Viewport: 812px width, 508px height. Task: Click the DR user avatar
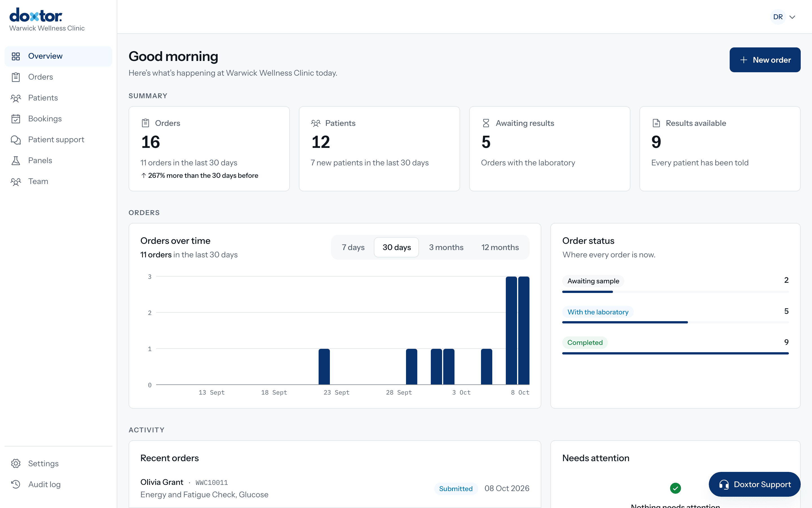coord(778,17)
